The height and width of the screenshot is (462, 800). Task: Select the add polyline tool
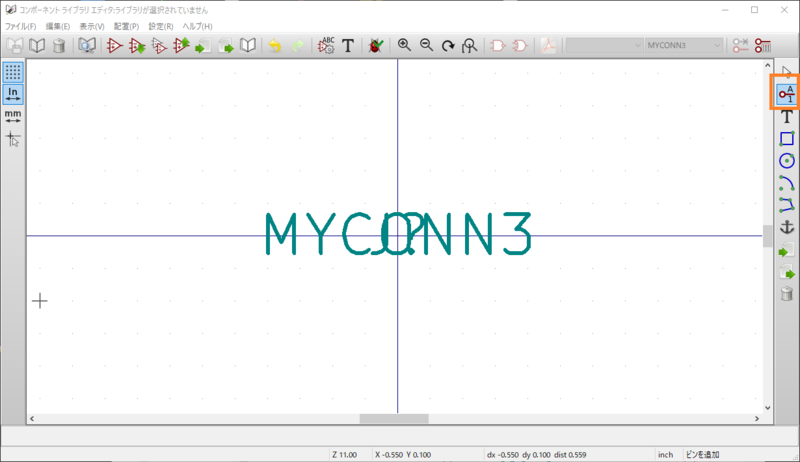pyautogui.click(x=787, y=205)
